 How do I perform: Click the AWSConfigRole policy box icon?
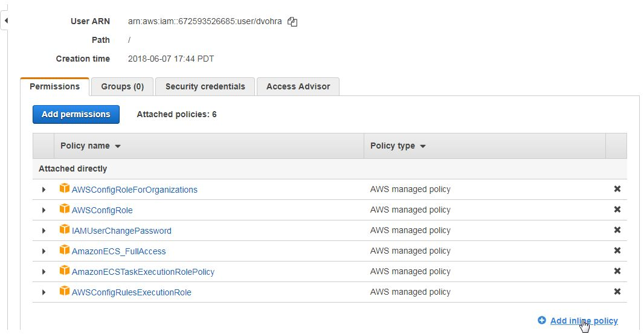(65, 209)
